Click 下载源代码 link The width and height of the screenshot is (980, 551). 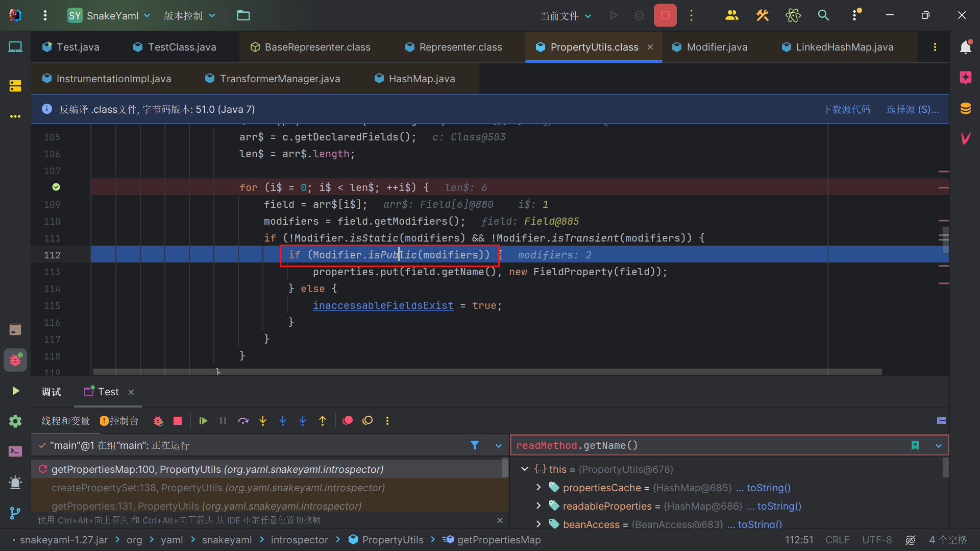click(x=846, y=109)
